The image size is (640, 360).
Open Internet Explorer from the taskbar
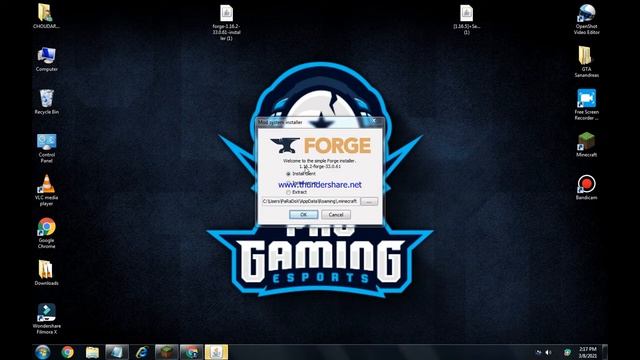(x=142, y=352)
